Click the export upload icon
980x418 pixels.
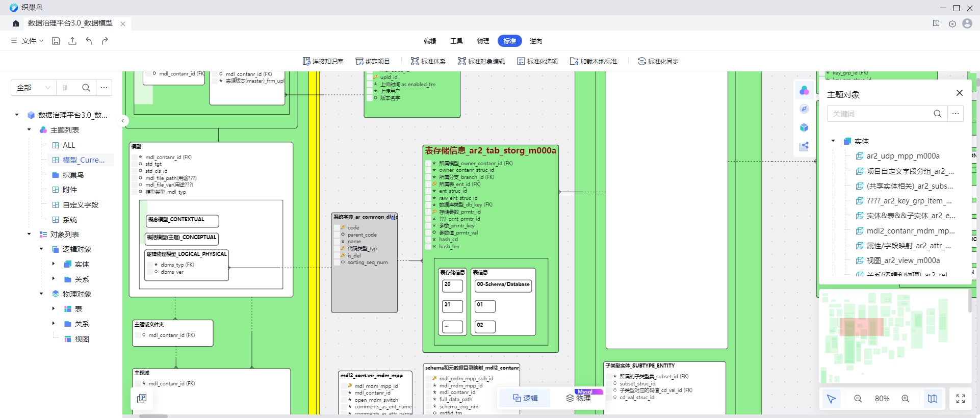(x=72, y=41)
